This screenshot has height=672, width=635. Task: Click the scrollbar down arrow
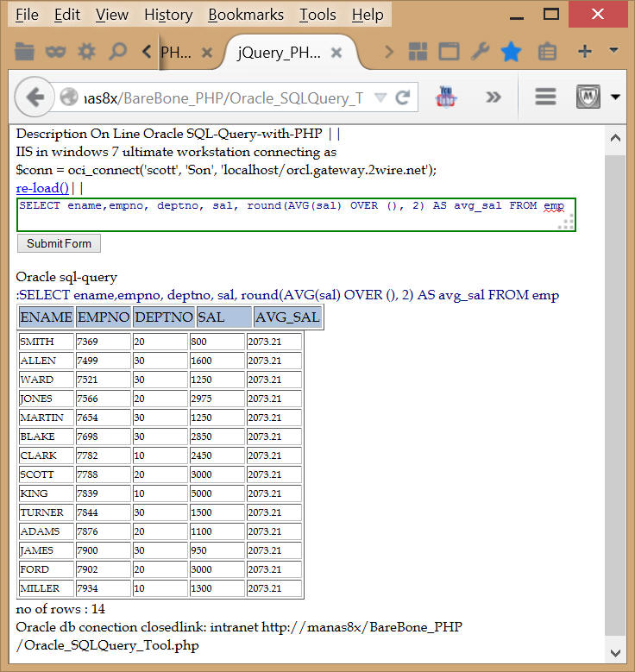(x=615, y=653)
